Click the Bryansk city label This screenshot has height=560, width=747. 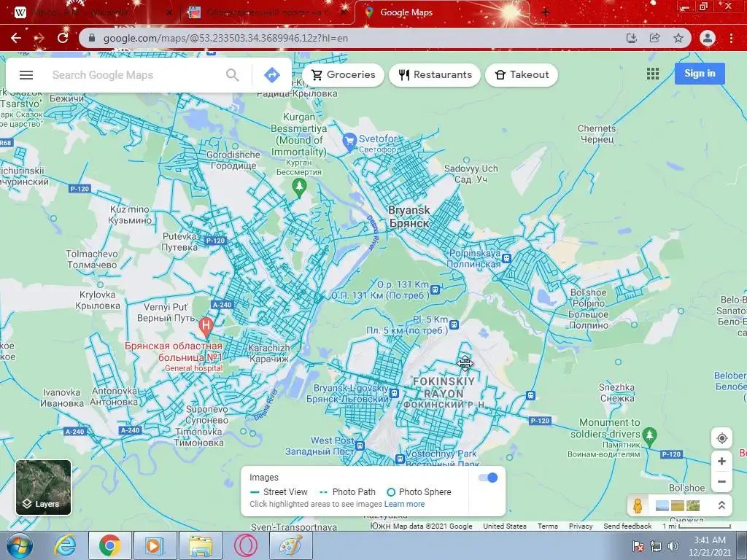pyautogui.click(x=409, y=217)
